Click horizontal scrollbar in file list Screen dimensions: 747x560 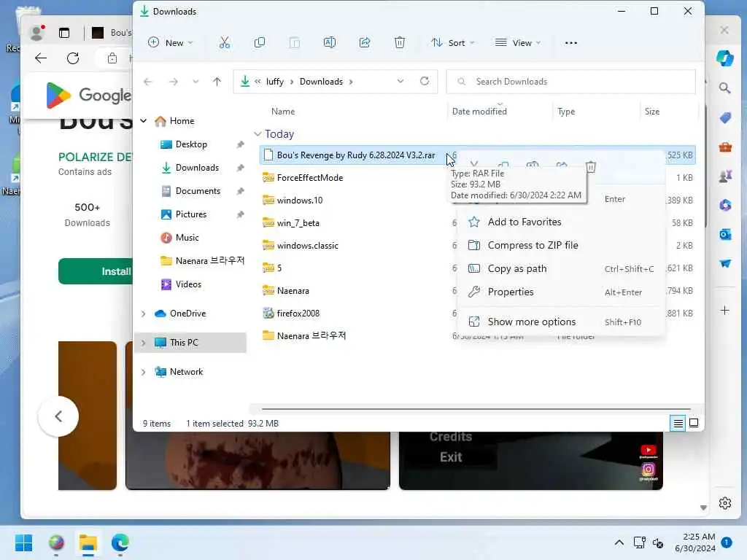click(x=476, y=408)
